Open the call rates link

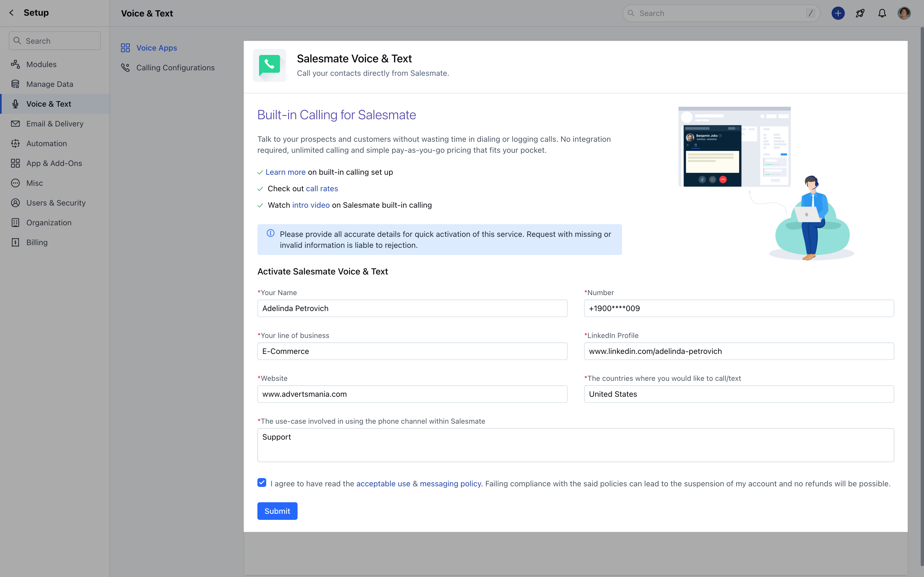point(321,188)
